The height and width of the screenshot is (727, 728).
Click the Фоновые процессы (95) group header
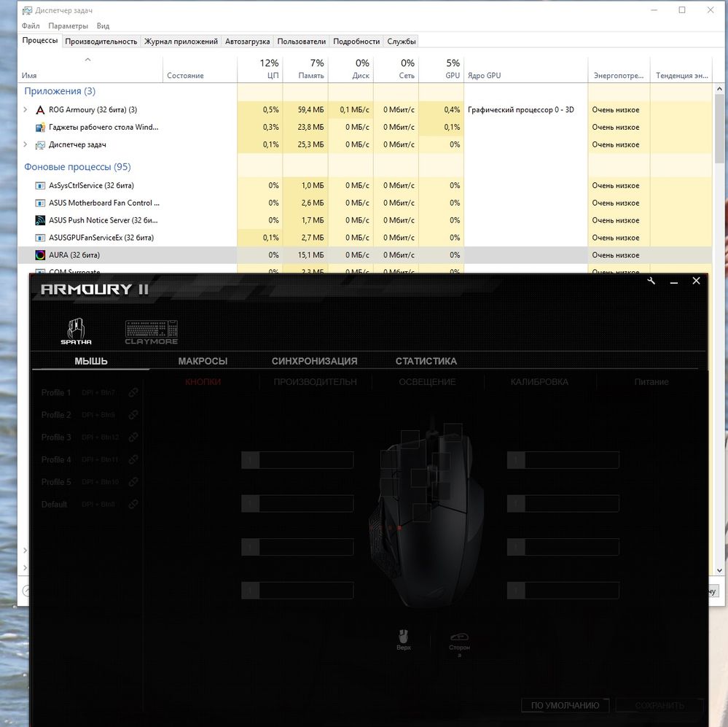pyautogui.click(x=77, y=167)
